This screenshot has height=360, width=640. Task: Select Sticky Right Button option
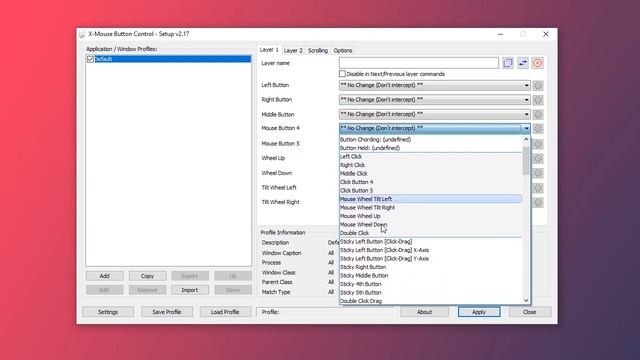(431, 267)
